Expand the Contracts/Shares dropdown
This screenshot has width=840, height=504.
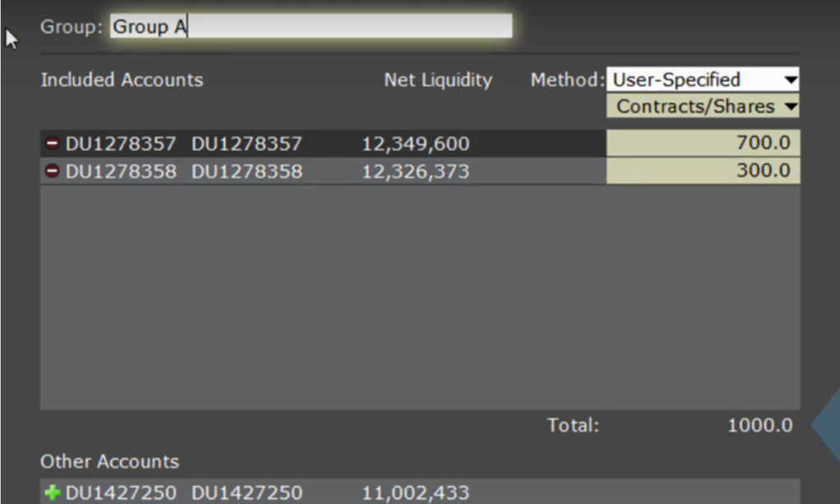(x=702, y=107)
